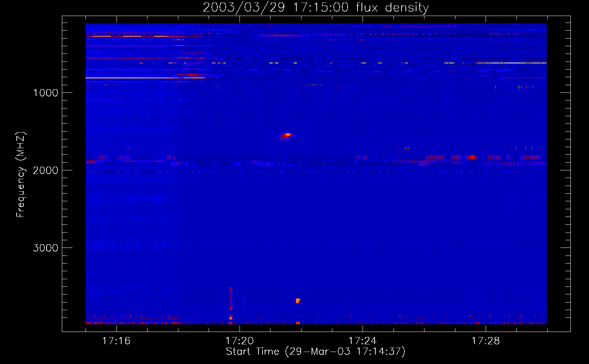This screenshot has height=364, width=589.
Task: Click the 'Frequency (MHZ)' axis label
Action: (21, 175)
